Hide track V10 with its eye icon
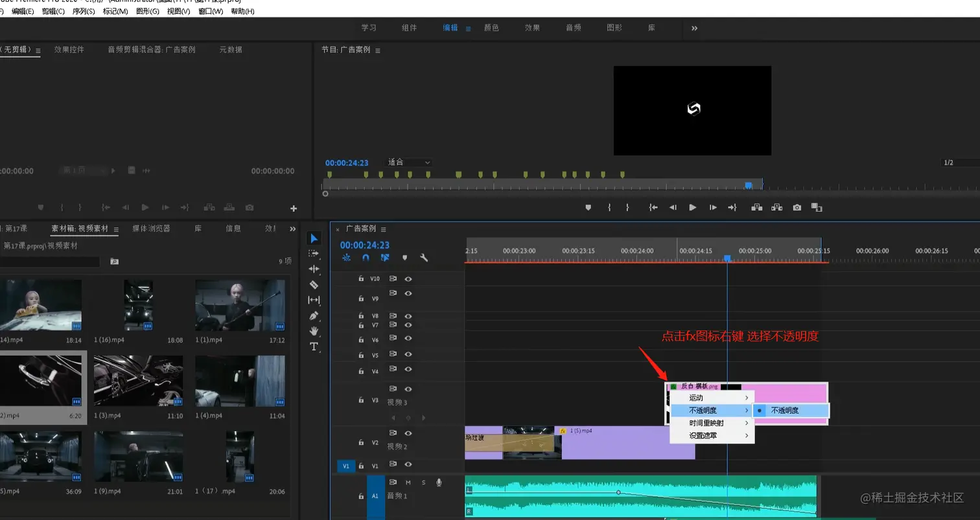Screen dimensions: 980x520 click(408, 278)
